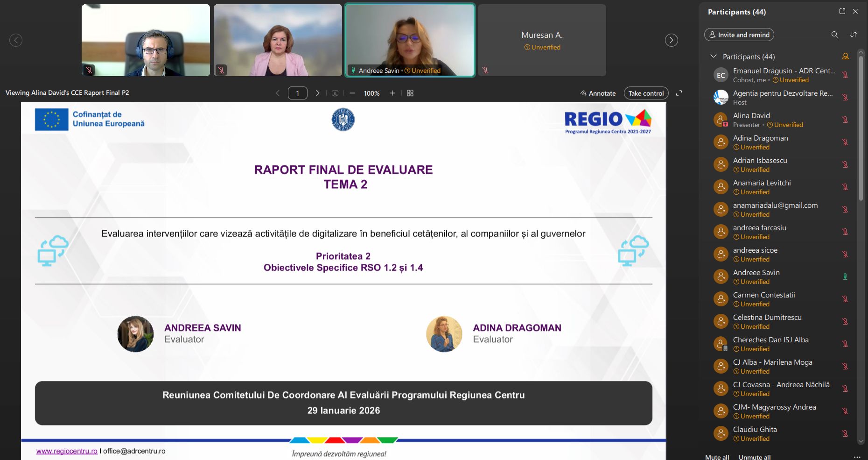Image resolution: width=868 pixels, height=460 pixels.
Task: Zoom out the shared content
Action: coord(352,93)
